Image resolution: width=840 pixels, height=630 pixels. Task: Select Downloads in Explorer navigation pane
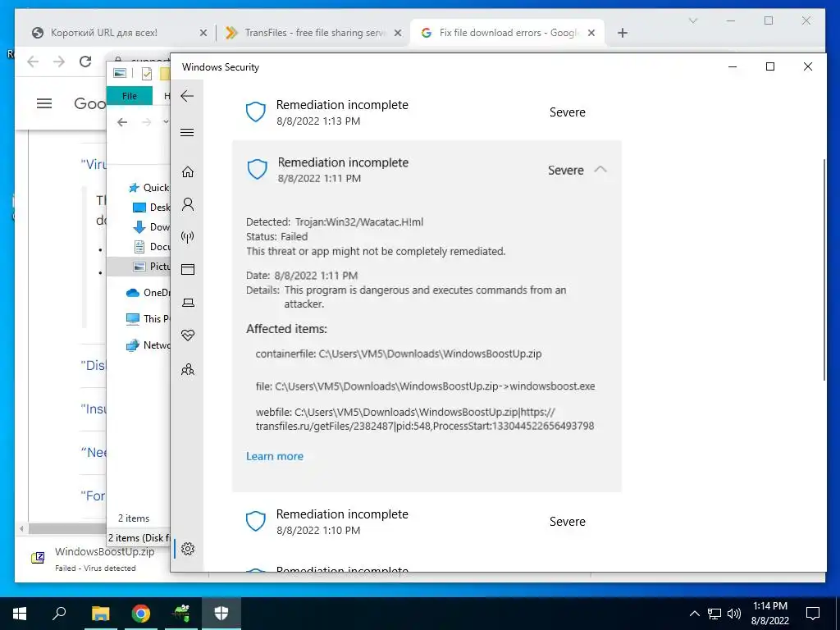(151, 227)
